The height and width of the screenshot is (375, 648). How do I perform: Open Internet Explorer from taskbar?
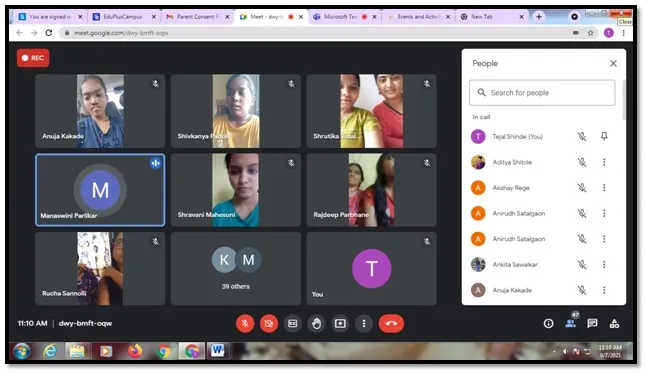click(x=50, y=351)
